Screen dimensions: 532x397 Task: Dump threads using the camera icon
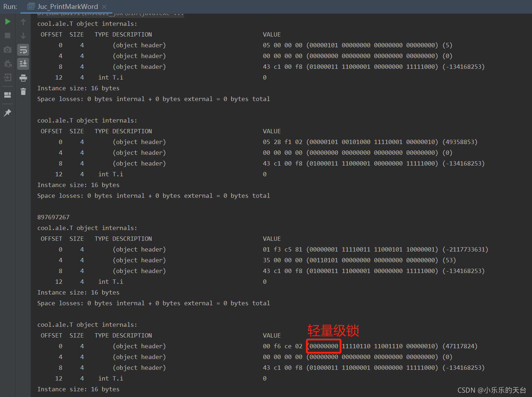(x=8, y=49)
